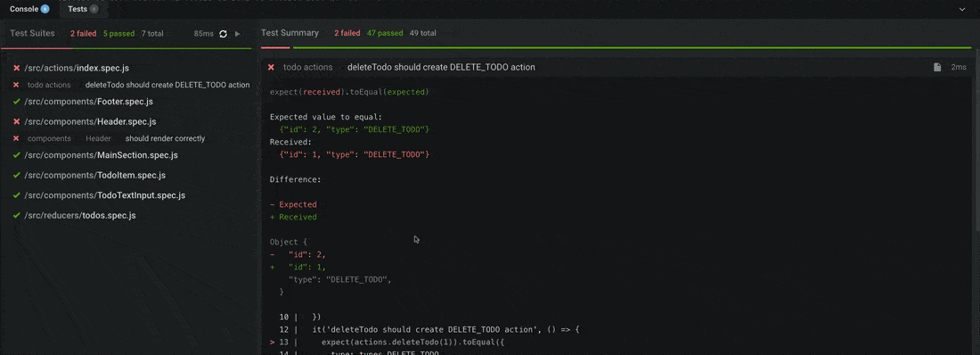Collapse the panel with the top-right chevron
This screenshot has width=980, height=355.
pyautogui.click(x=961, y=10)
